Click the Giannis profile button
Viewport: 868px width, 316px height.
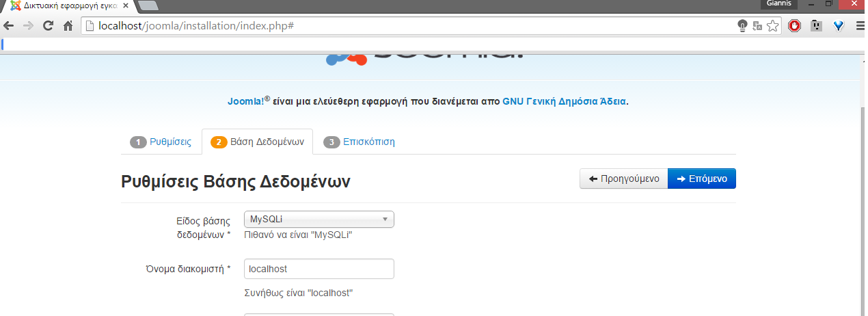(x=778, y=4)
